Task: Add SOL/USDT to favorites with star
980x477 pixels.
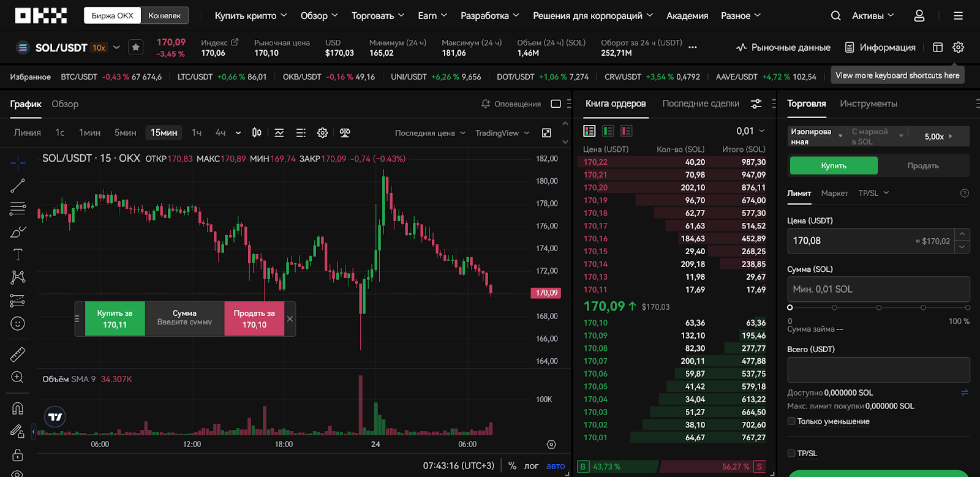Action: tap(136, 47)
